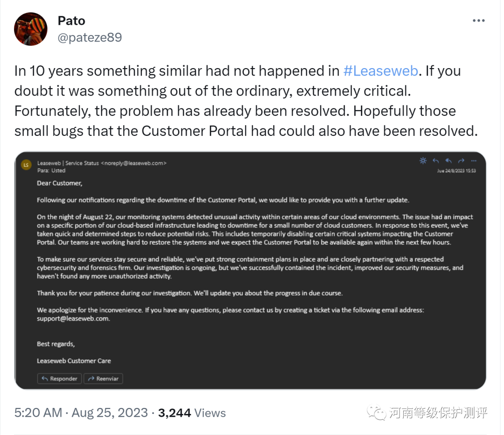This screenshot has width=504, height=435.
Task: Click the reply arrow icon in email header
Action: click(436, 161)
